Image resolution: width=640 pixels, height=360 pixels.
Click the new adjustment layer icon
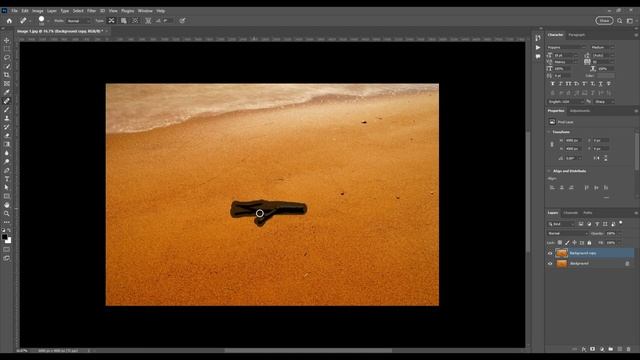click(602, 349)
